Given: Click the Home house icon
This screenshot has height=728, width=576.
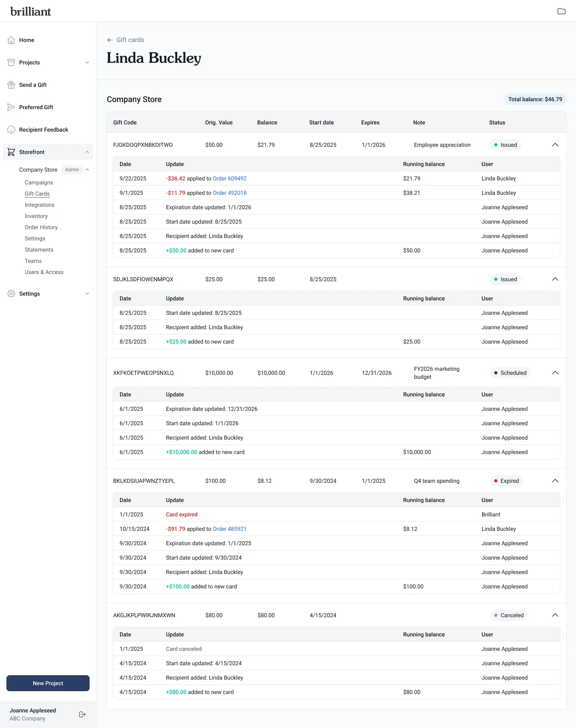Looking at the screenshot, I should (11, 40).
